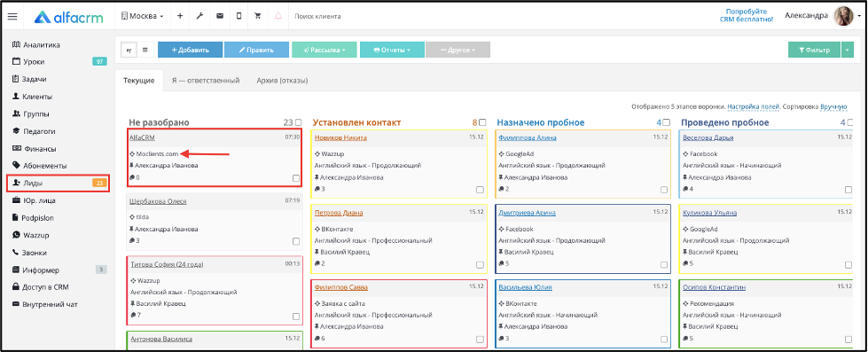Open the Дмитриева Арина lead
The width and height of the screenshot is (868, 352).
(527, 213)
